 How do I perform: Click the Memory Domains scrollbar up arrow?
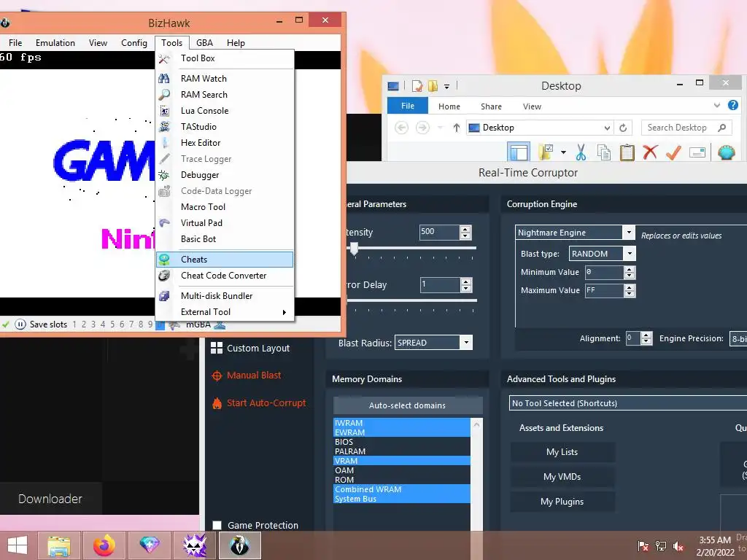tap(476, 424)
